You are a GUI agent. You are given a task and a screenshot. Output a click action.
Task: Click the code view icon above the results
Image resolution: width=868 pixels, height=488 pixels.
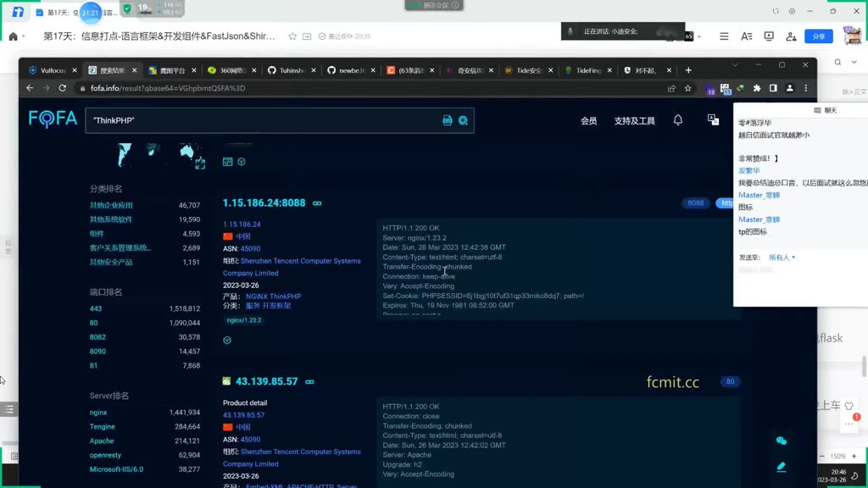click(x=227, y=162)
